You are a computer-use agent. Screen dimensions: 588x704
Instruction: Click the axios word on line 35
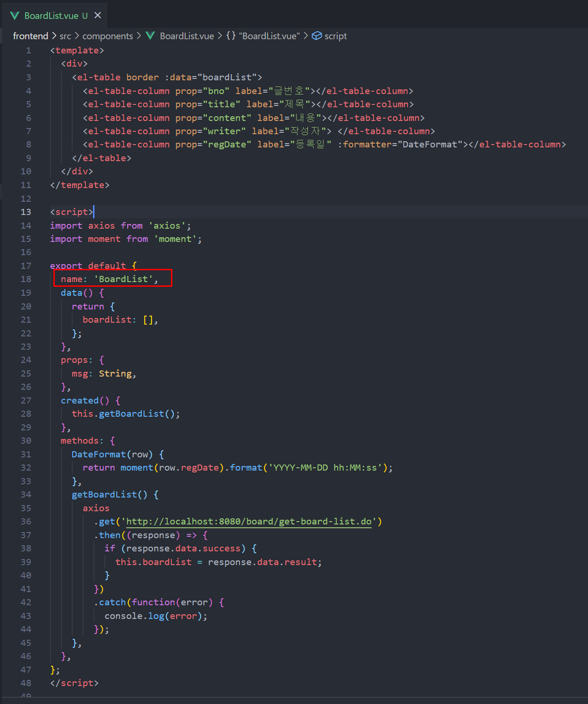[x=96, y=508]
